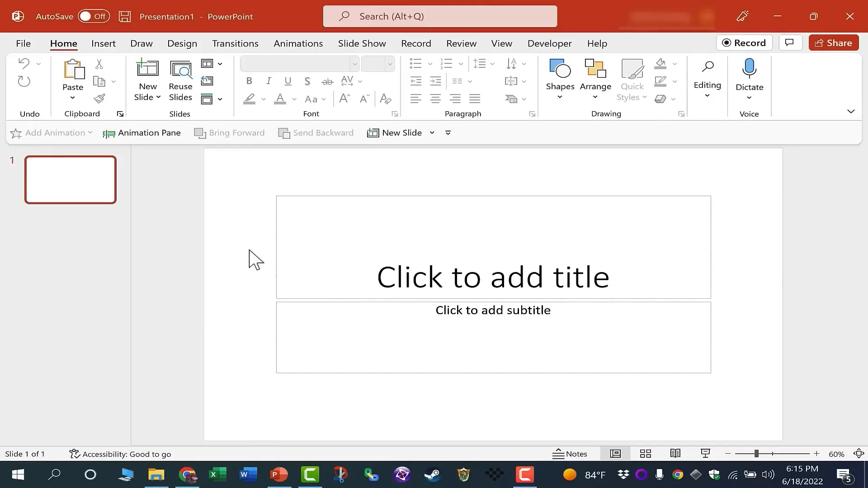Image resolution: width=868 pixels, height=488 pixels.
Task: Click the Search box
Action: tap(440, 16)
